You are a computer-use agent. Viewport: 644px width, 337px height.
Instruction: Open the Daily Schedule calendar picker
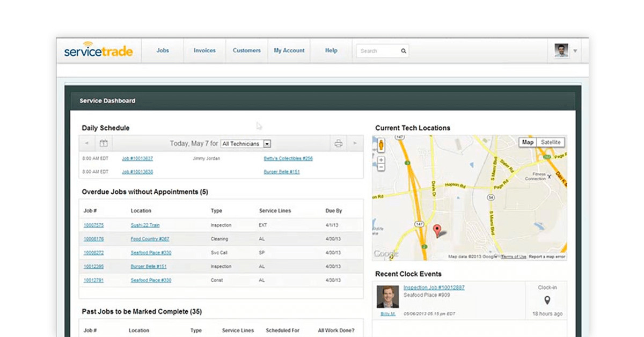pyautogui.click(x=104, y=143)
